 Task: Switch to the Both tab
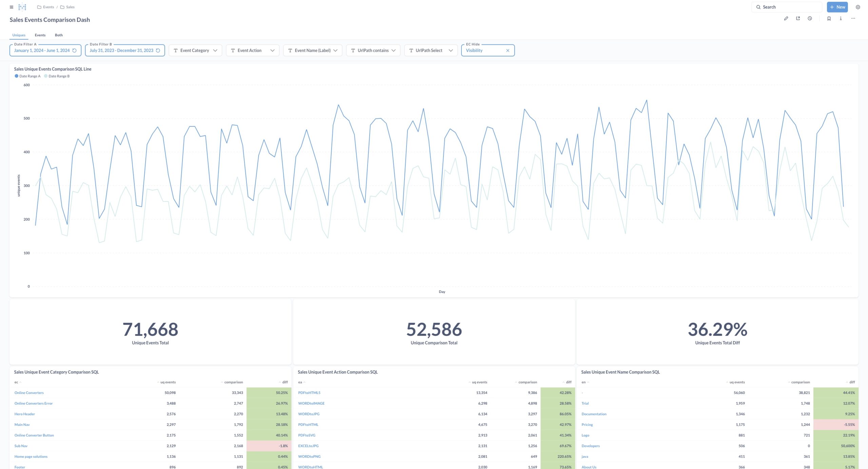59,35
